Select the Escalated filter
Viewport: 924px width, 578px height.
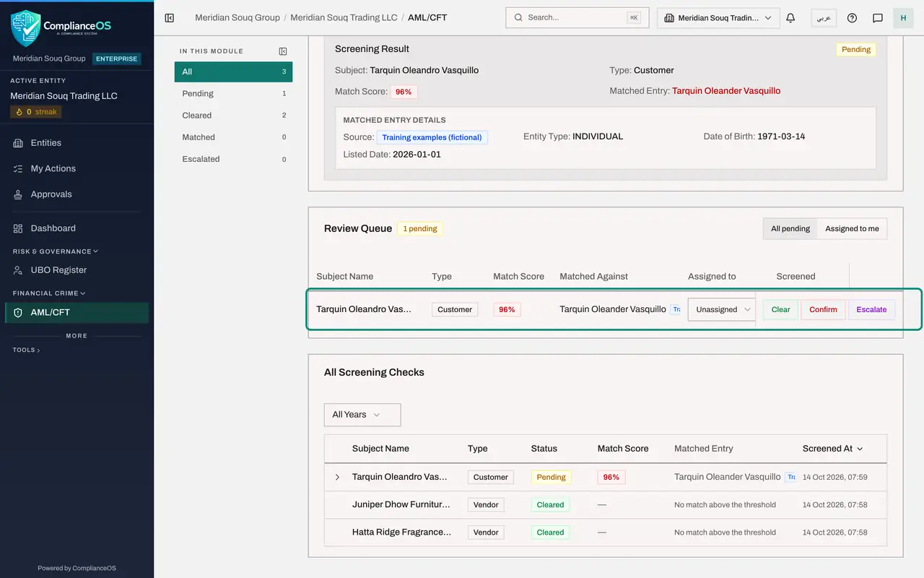point(233,159)
